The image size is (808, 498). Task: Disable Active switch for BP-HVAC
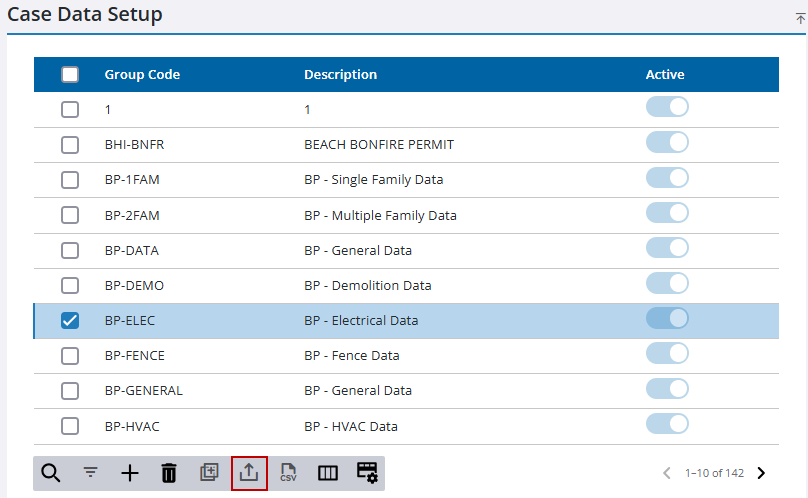pyautogui.click(x=667, y=424)
